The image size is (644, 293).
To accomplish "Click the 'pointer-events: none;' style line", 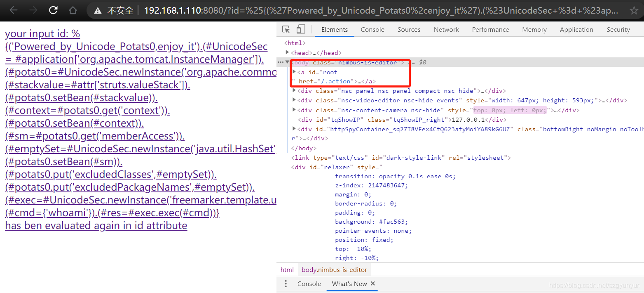I will pos(373,231).
